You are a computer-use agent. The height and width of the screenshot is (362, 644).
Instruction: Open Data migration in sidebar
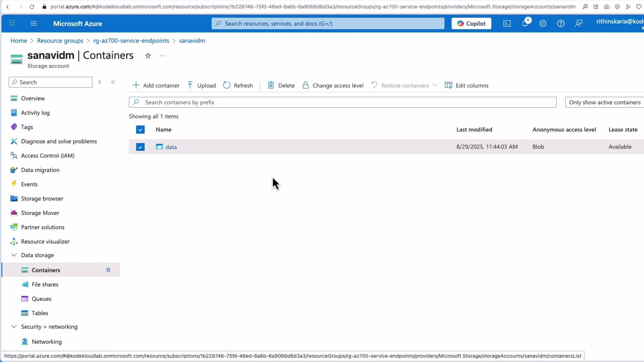(40, 170)
